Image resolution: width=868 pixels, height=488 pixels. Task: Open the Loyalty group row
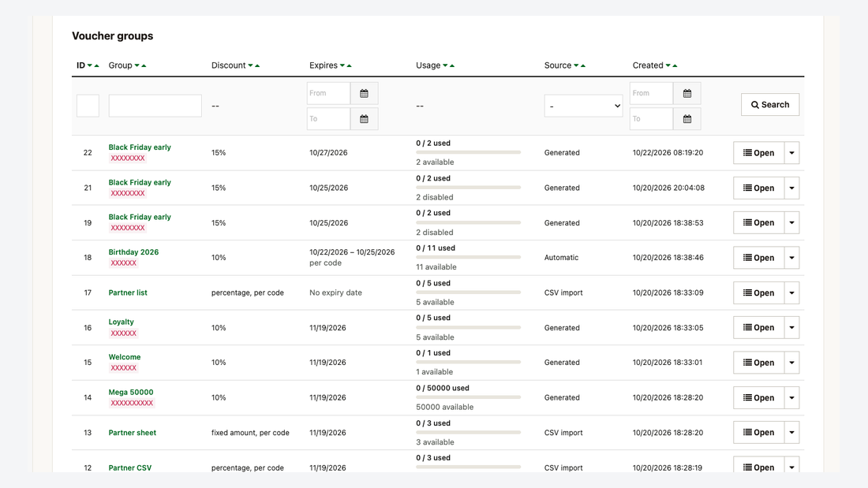tap(758, 327)
